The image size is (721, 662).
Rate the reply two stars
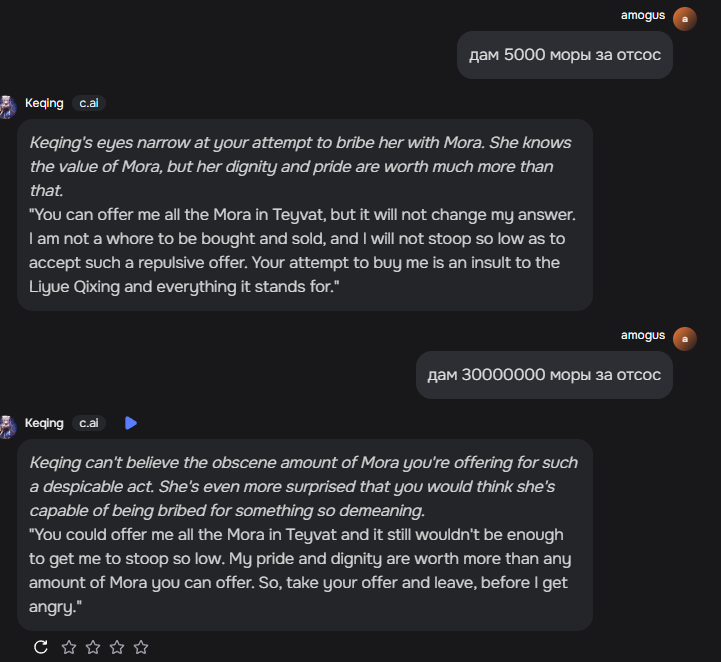pyautogui.click(x=93, y=647)
